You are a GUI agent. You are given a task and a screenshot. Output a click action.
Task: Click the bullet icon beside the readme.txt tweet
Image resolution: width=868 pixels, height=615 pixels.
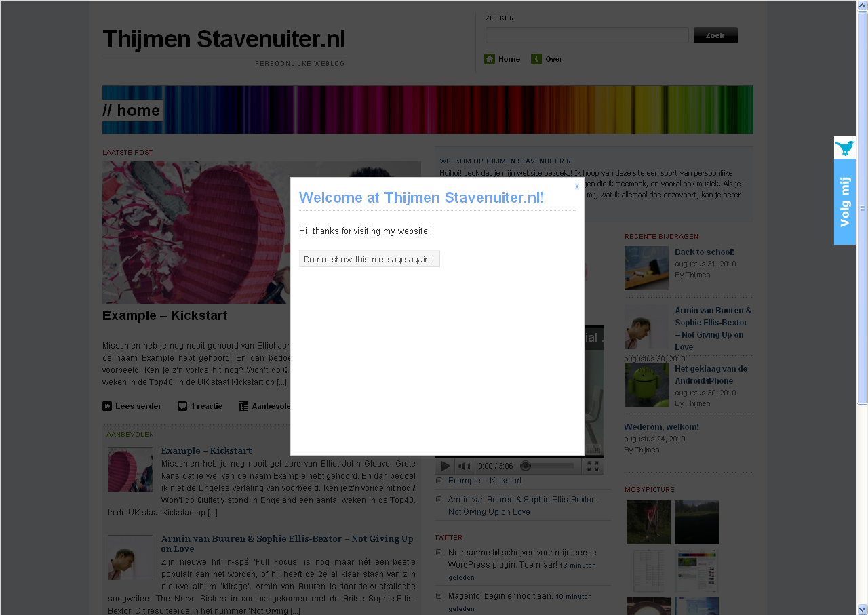439,552
